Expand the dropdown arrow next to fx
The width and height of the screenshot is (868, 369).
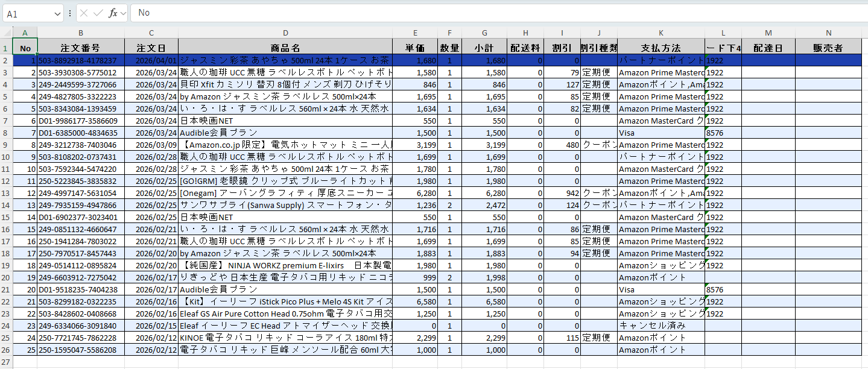coord(124,13)
